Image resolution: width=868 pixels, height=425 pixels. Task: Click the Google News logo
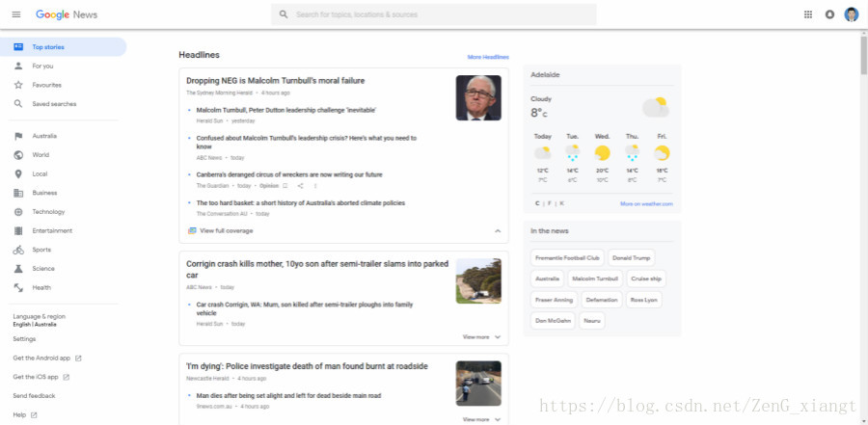(x=67, y=14)
